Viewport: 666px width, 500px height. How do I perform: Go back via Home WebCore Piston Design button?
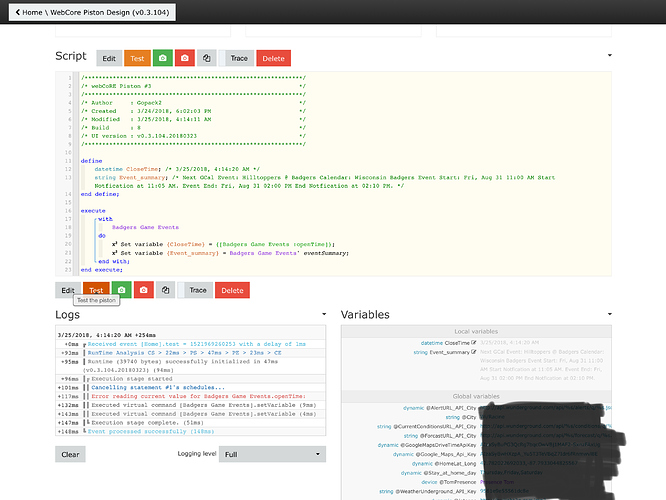pyautogui.click(x=92, y=12)
